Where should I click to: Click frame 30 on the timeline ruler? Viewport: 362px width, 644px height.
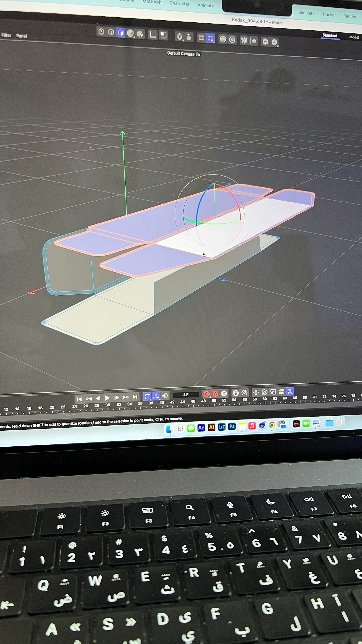108,405
